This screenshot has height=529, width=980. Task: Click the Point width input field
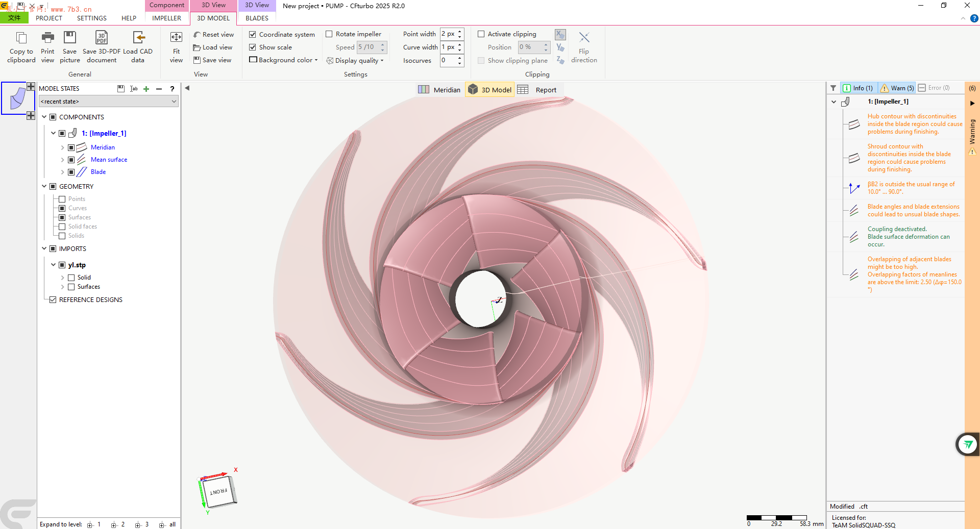point(448,34)
